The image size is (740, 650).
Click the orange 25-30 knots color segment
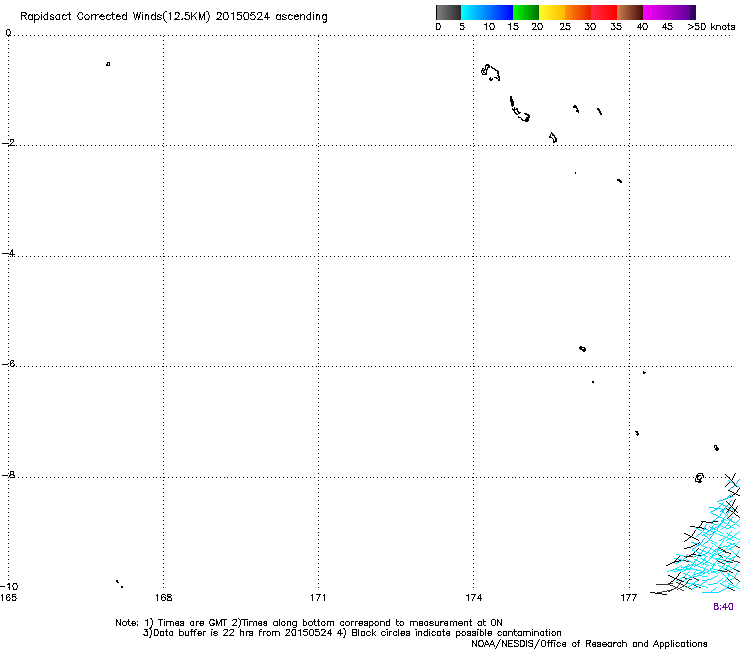[578, 12]
